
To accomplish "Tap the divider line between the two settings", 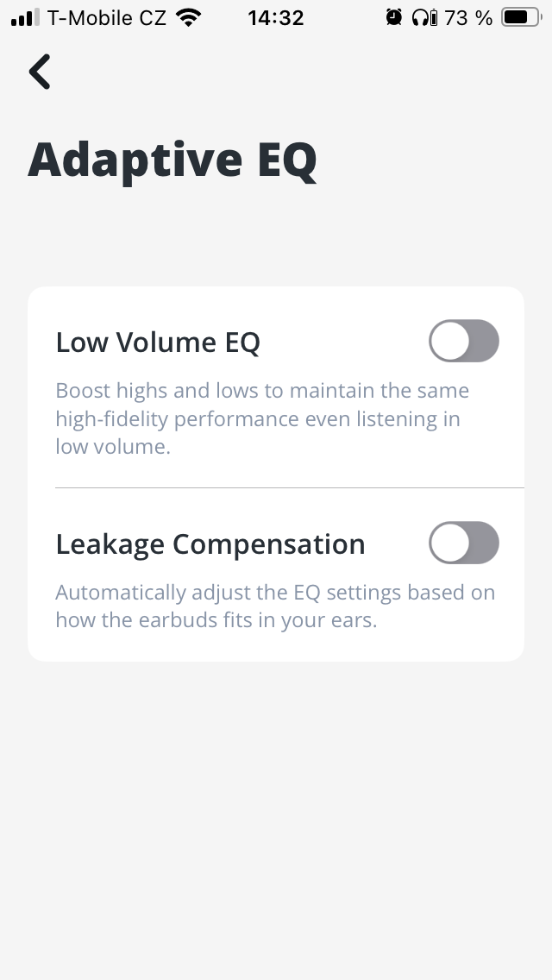I will pos(289,487).
